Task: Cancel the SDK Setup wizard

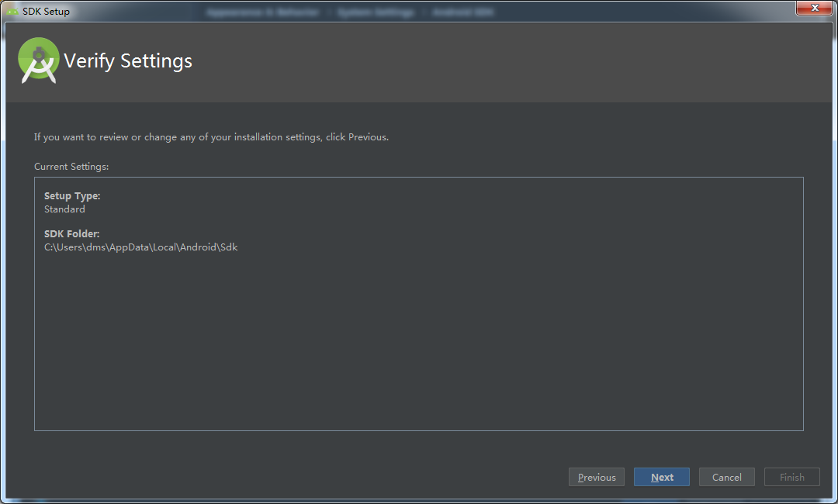Action: click(726, 476)
